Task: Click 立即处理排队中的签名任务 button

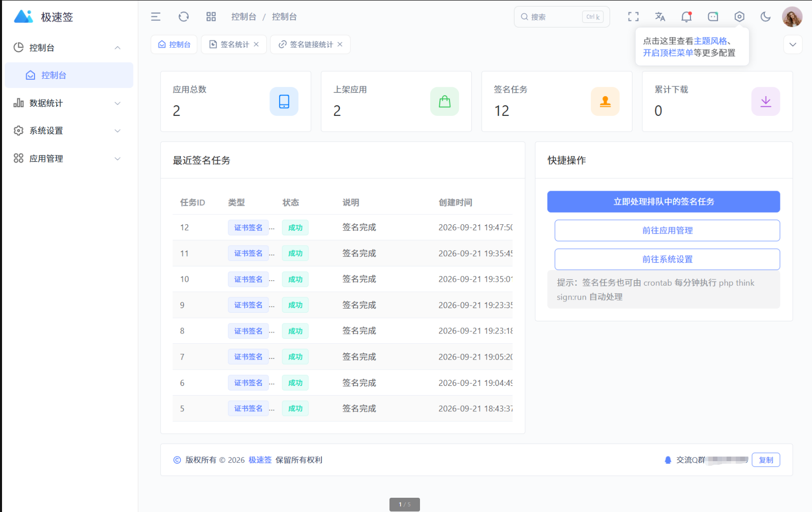Action: (x=664, y=202)
